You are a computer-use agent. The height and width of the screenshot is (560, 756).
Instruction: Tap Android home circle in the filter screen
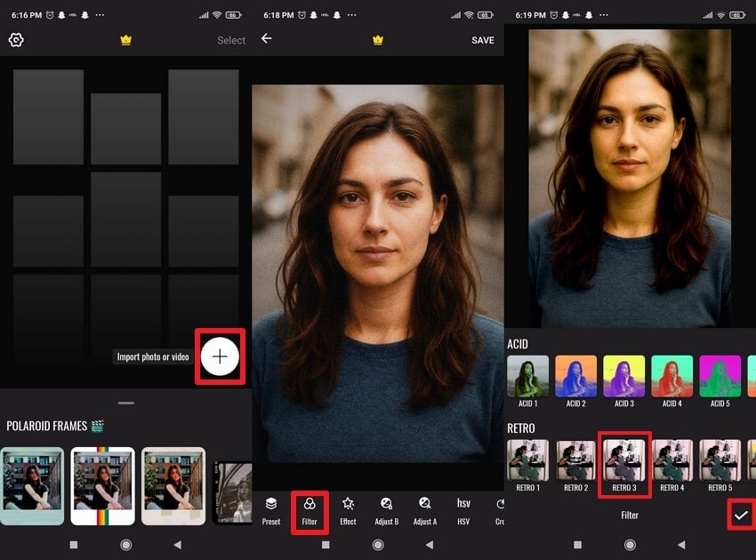click(x=630, y=545)
